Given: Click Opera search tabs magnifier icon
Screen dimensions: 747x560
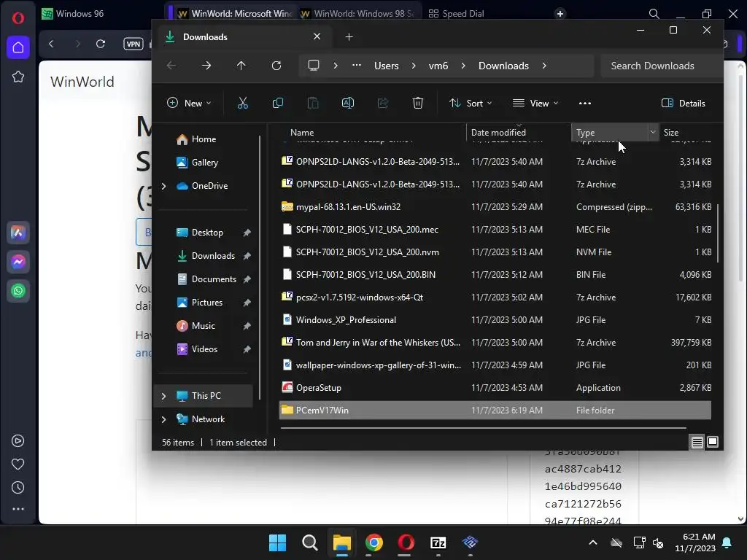Looking at the screenshot, I should (654, 14).
